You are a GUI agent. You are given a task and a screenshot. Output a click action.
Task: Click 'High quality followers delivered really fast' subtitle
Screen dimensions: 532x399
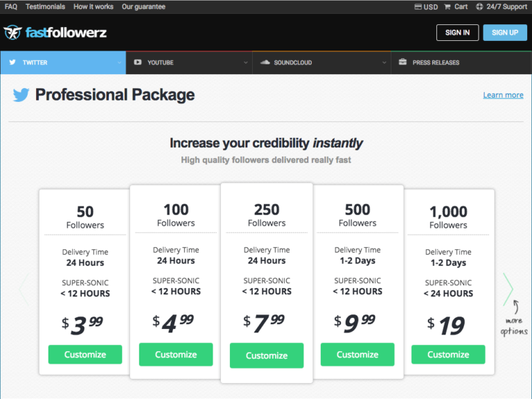coord(266,160)
